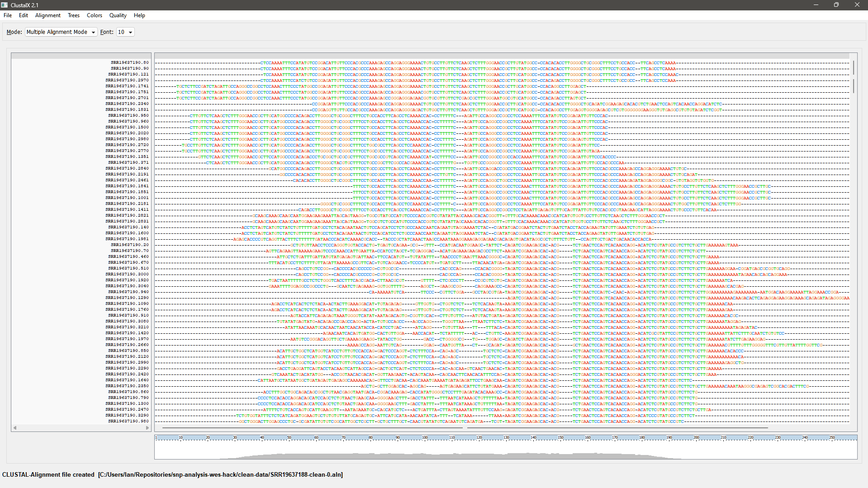
Task: Select sequence SRR19637190.1500
Action: point(127,127)
